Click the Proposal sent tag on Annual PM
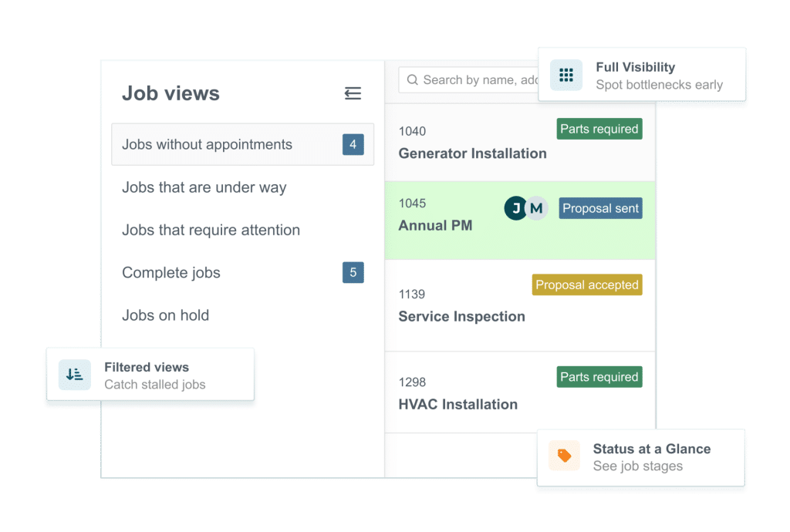This screenshot has width=790, height=532. (x=600, y=208)
